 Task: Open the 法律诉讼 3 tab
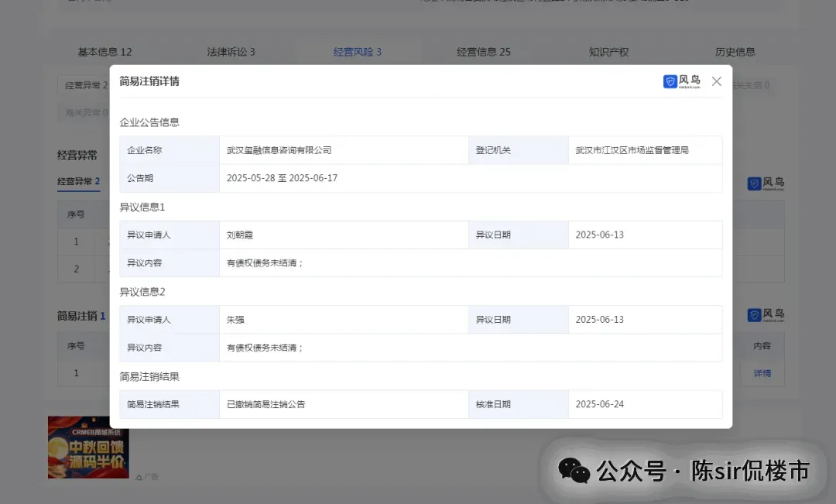point(231,51)
